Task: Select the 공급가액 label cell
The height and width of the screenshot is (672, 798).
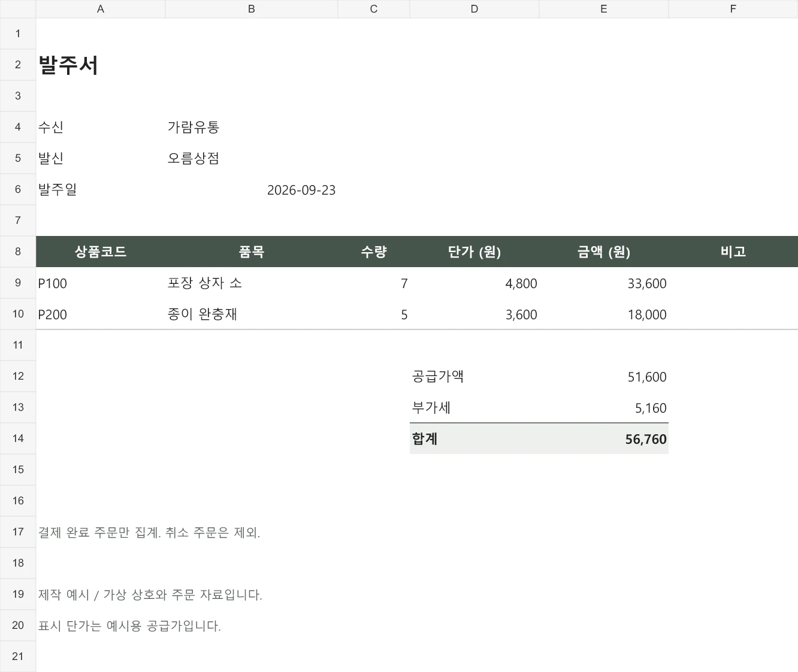Action: click(x=474, y=376)
